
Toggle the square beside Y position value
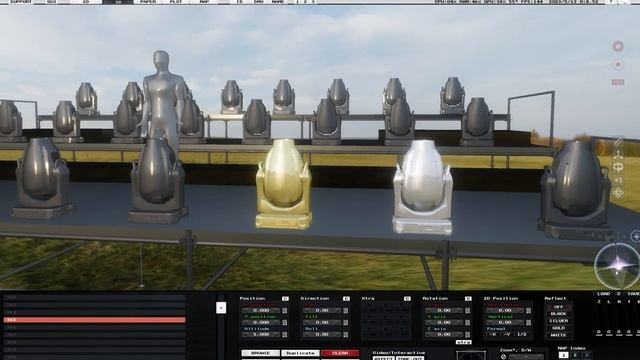(x=284, y=322)
